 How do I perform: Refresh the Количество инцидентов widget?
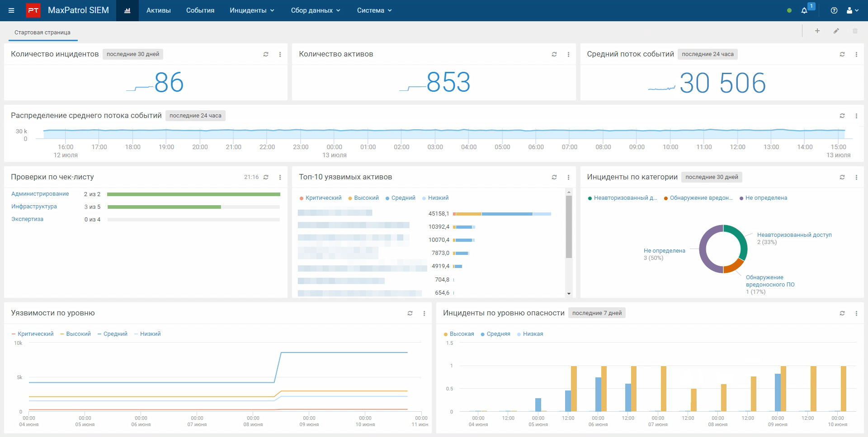(266, 54)
